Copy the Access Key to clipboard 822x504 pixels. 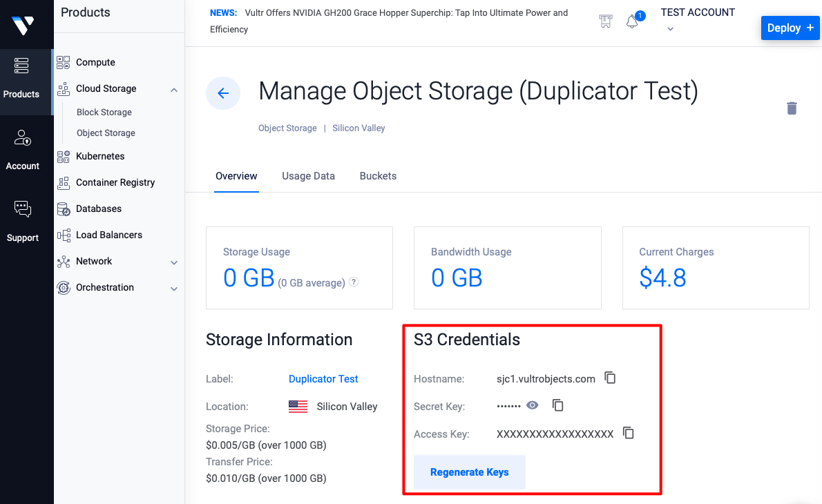628,433
